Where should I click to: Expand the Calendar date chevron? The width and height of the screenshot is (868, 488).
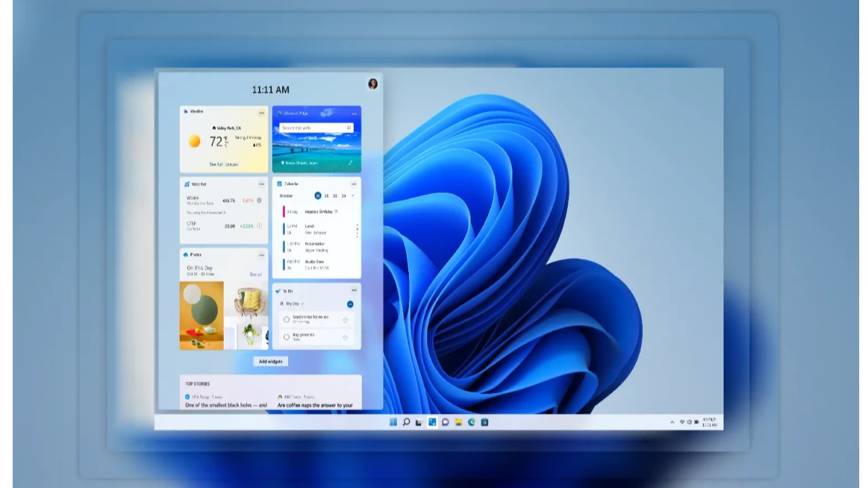353,196
